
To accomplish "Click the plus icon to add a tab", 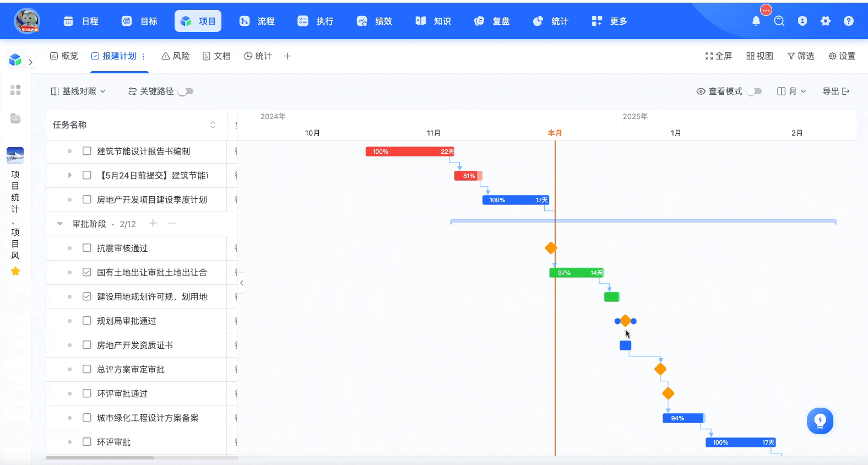I will (287, 56).
